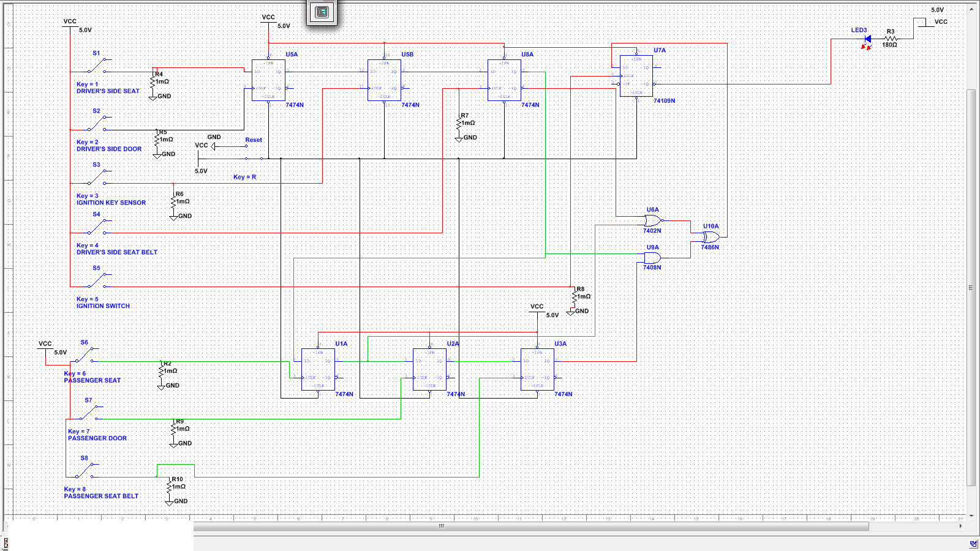
Task: Select flip-flop U5B 7474N
Action: (x=384, y=80)
